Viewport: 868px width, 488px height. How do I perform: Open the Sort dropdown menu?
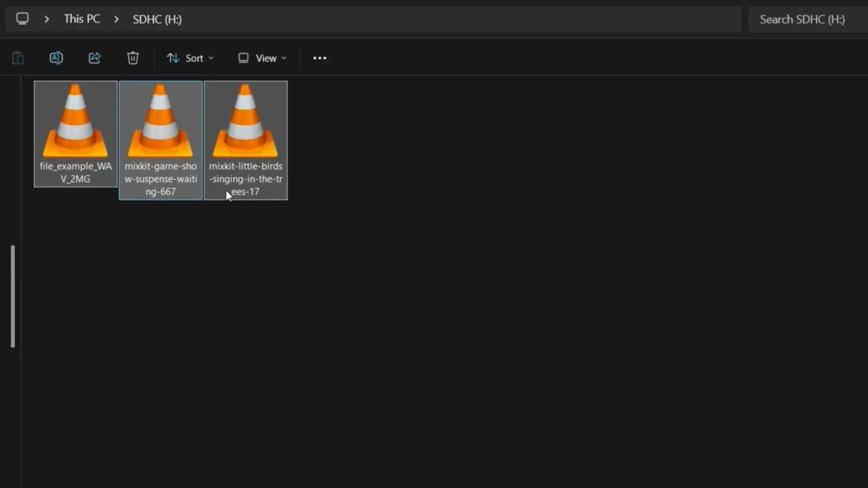[190, 58]
